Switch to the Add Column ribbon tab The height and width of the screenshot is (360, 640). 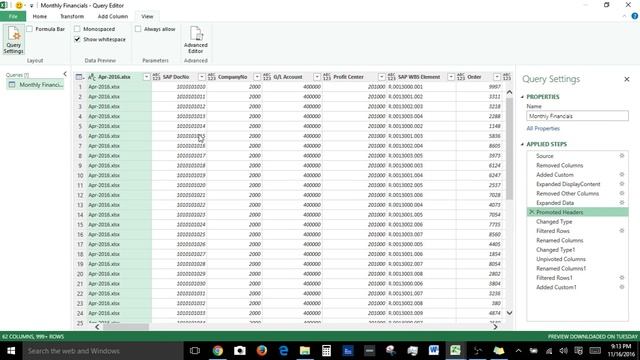pyautogui.click(x=113, y=16)
